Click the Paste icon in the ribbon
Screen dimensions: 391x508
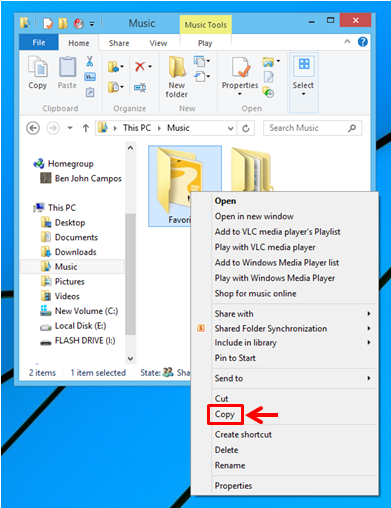pyautogui.click(x=67, y=67)
